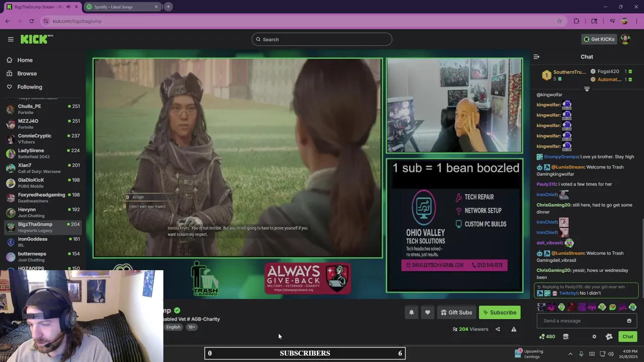Share the stream using share icon
644x362 pixels.
(498, 329)
